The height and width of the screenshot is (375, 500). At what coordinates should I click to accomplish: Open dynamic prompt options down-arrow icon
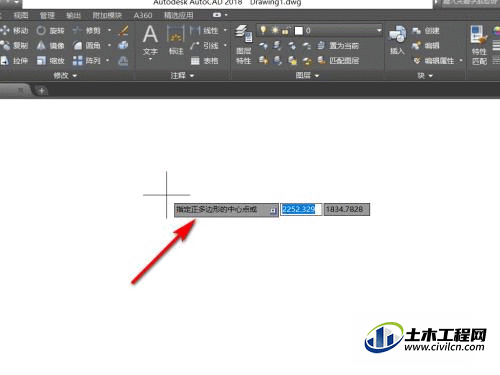(273, 210)
